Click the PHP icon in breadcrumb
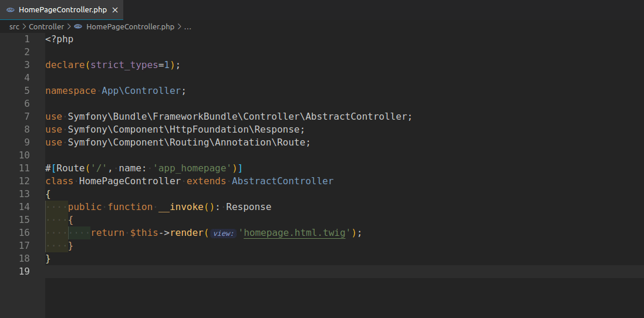 pos(78,26)
